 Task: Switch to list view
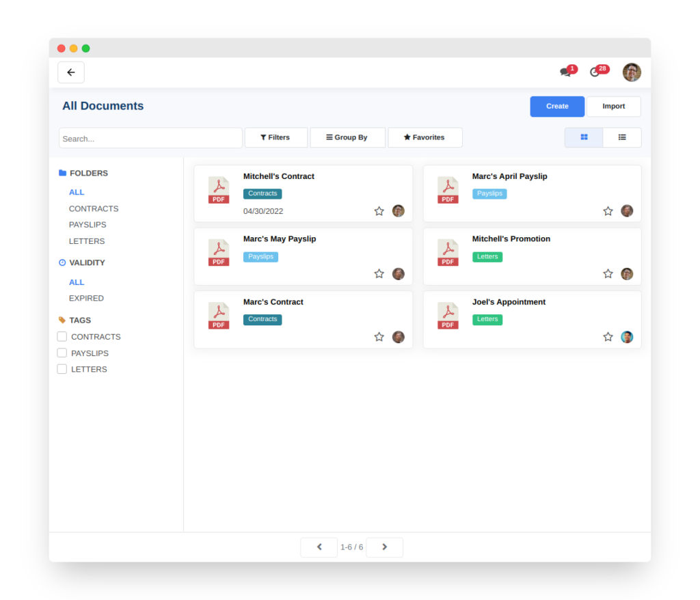(621, 137)
